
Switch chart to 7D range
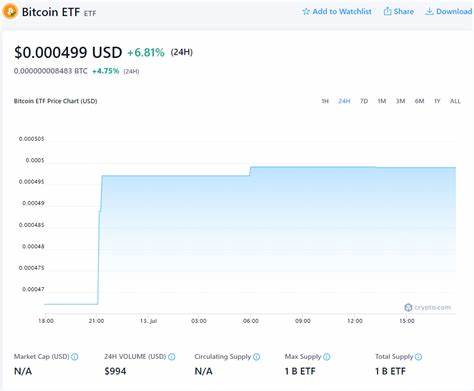tap(364, 101)
